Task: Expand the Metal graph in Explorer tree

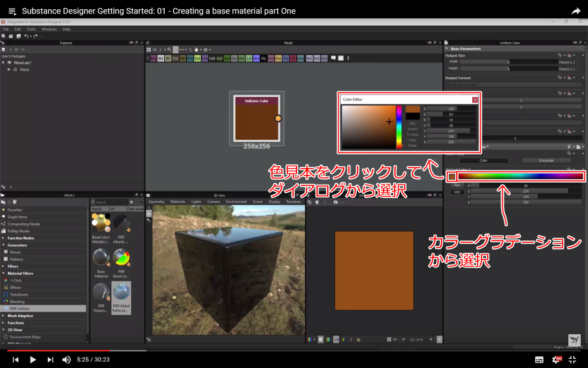Action: pyautogui.click(x=9, y=69)
